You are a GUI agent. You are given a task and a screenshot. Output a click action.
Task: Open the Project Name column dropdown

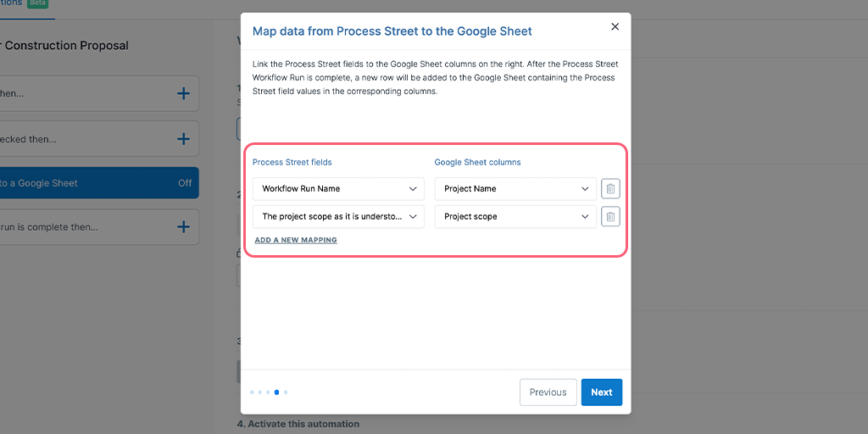pyautogui.click(x=515, y=189)
